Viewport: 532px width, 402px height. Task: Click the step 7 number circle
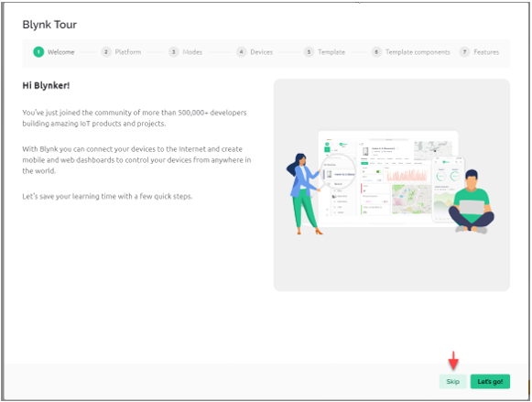click(464, 52)
